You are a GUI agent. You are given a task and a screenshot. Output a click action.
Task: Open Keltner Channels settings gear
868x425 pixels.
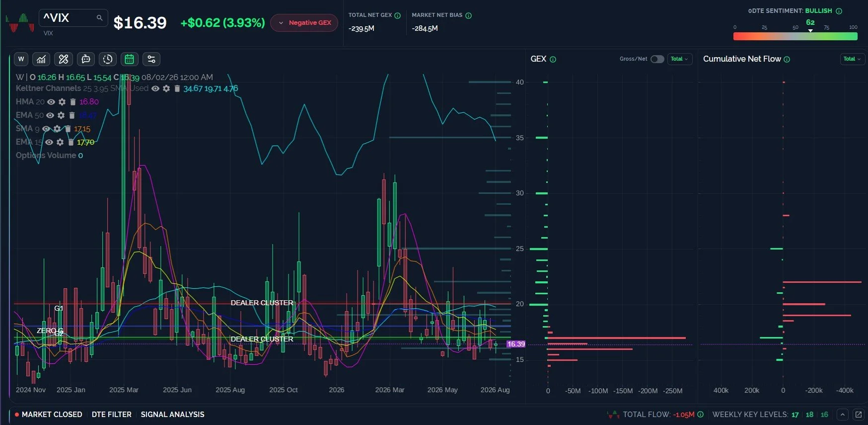point(166,88)
